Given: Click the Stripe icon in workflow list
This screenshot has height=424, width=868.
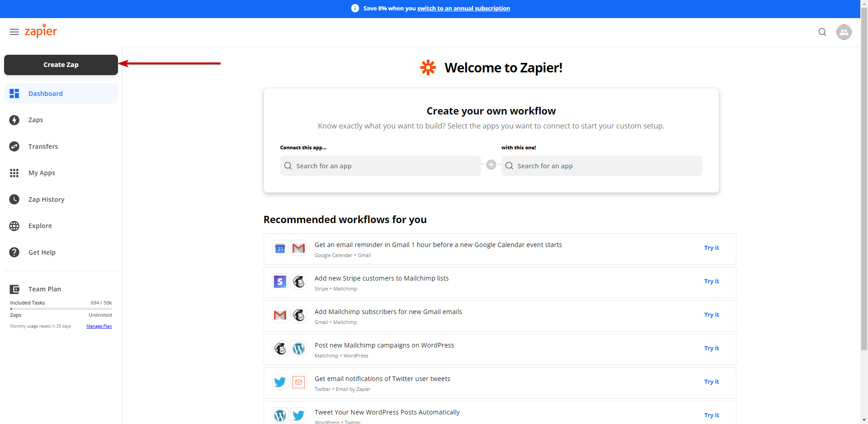Looking at the screenshot, I should point(280,281).
